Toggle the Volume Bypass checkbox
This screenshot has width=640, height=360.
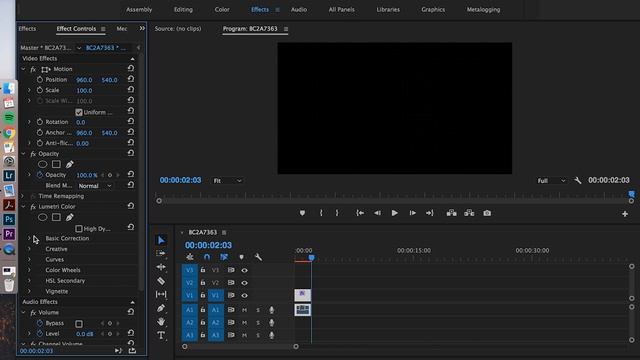(79, 324)
